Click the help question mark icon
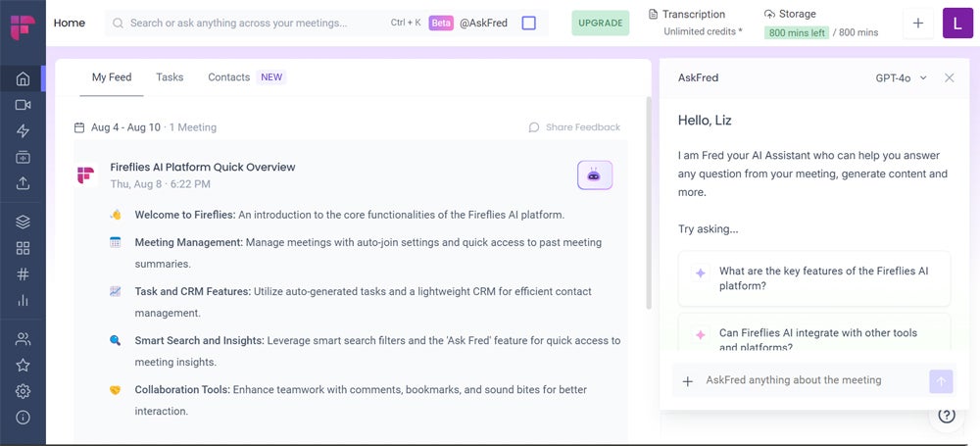Screen dimensions: 980x446 946,416
